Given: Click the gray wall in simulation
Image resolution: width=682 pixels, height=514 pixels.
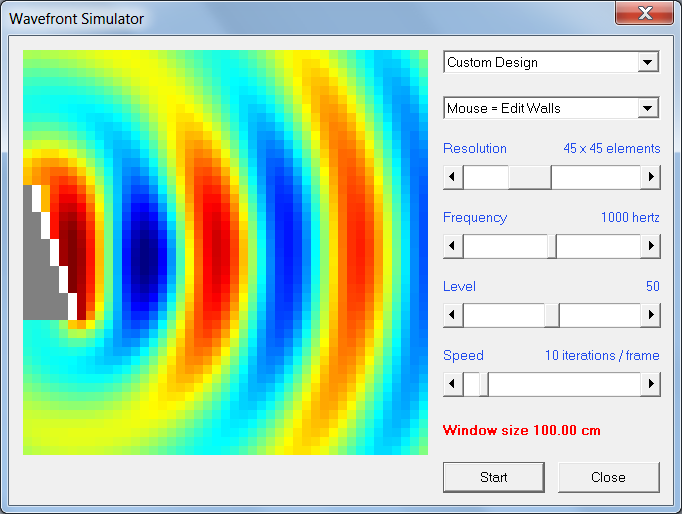Looking at the screenshot, I should click(41, 278).
